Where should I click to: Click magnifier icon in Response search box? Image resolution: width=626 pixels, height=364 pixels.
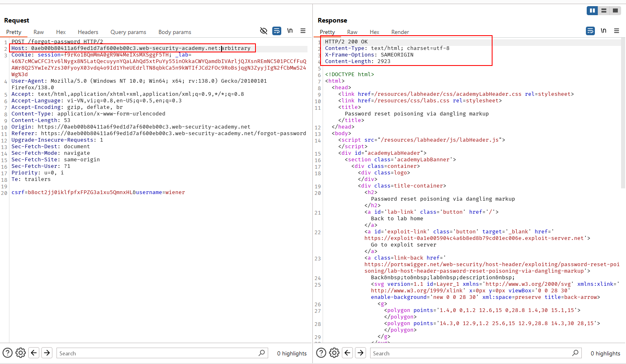575,353
